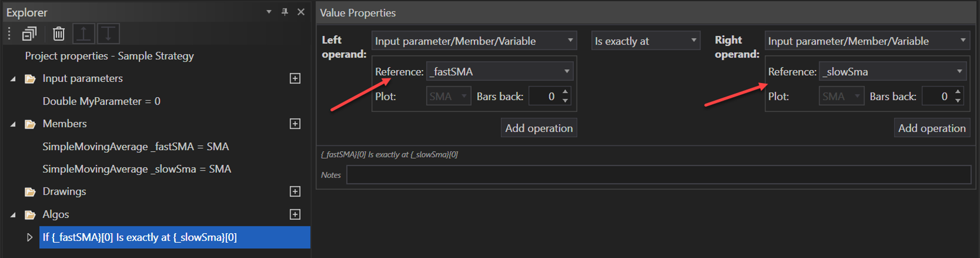
Task: Click the move down arrow toolbar icon
Action: [x=108, y=34]
